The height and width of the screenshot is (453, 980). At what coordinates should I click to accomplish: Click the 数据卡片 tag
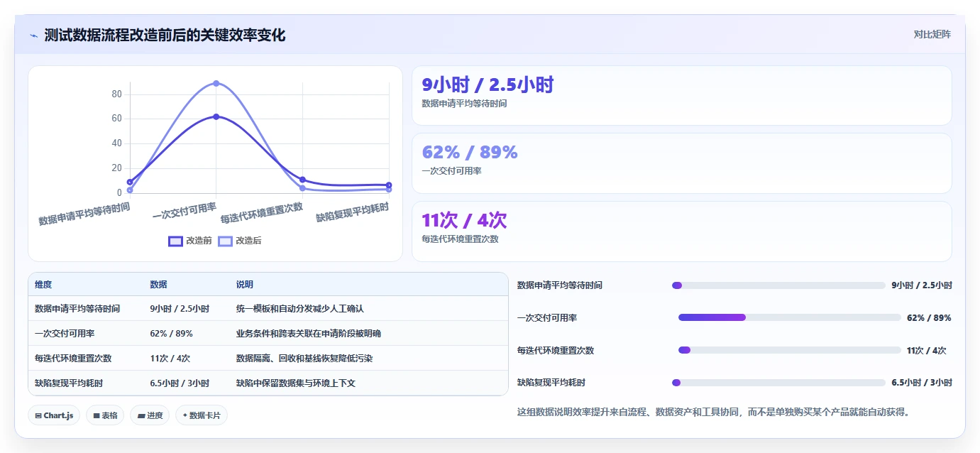202,415
